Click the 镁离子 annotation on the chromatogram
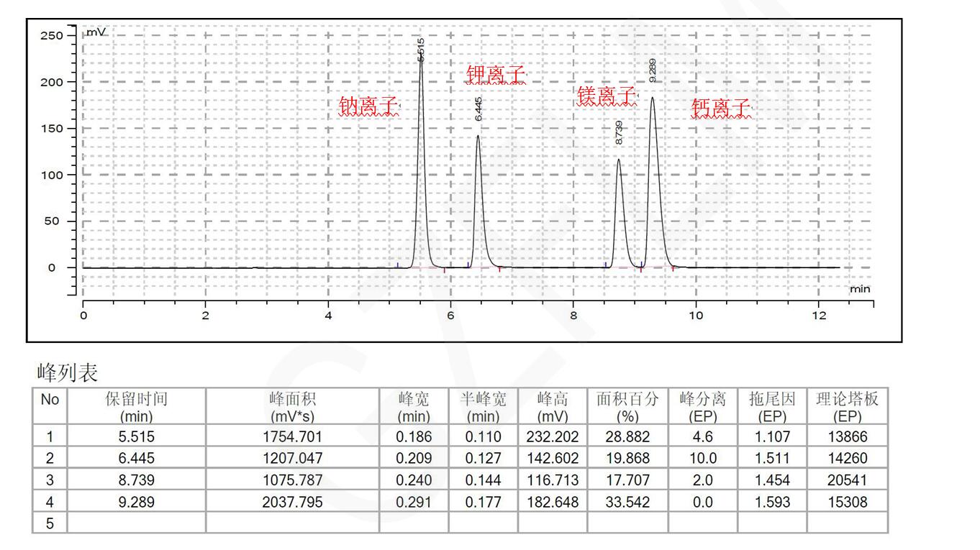This screenshot has width=980, height=550. (607, 96)
